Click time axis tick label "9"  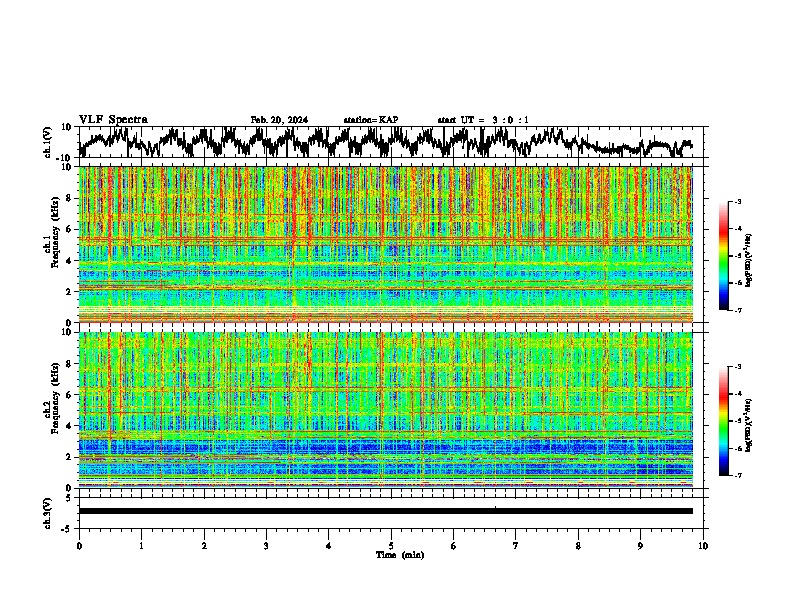[640, 546]
